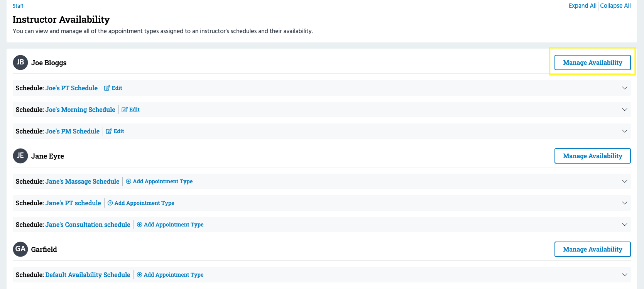Expand Jane's Massage Schedule row chevron
Screen dimensions: 644x289
pyautogui.click(x=624, y=181)
